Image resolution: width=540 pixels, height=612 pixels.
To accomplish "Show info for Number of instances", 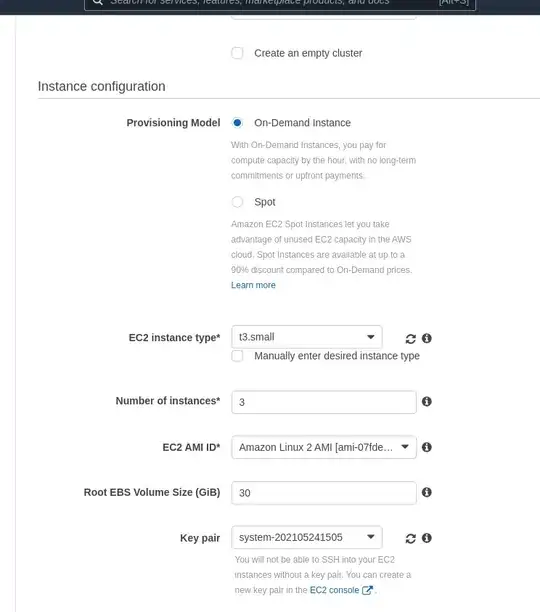I will 427,401.
